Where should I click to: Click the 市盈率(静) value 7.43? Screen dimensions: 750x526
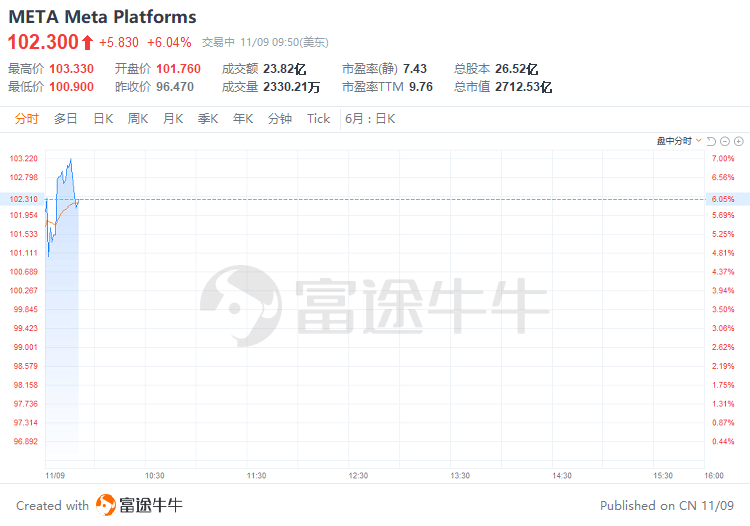point(415,69)
